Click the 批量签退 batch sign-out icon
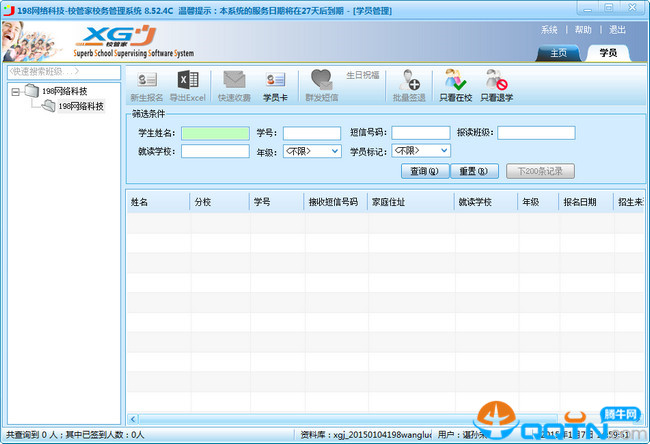Screen dimensions: 650x444 click(409, 86)
